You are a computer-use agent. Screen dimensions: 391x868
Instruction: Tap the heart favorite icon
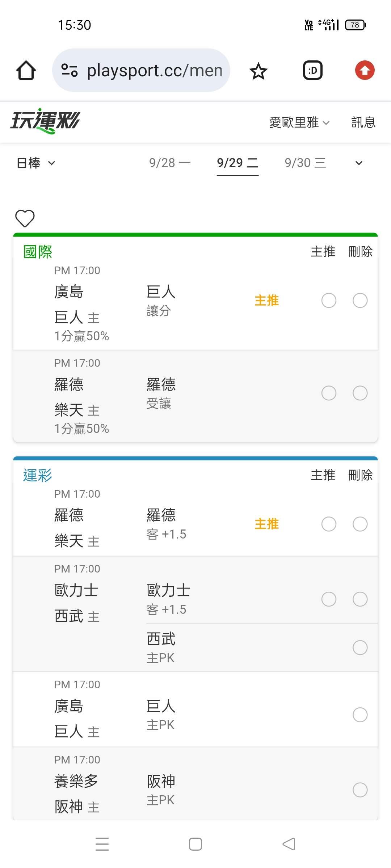point(25,218)
